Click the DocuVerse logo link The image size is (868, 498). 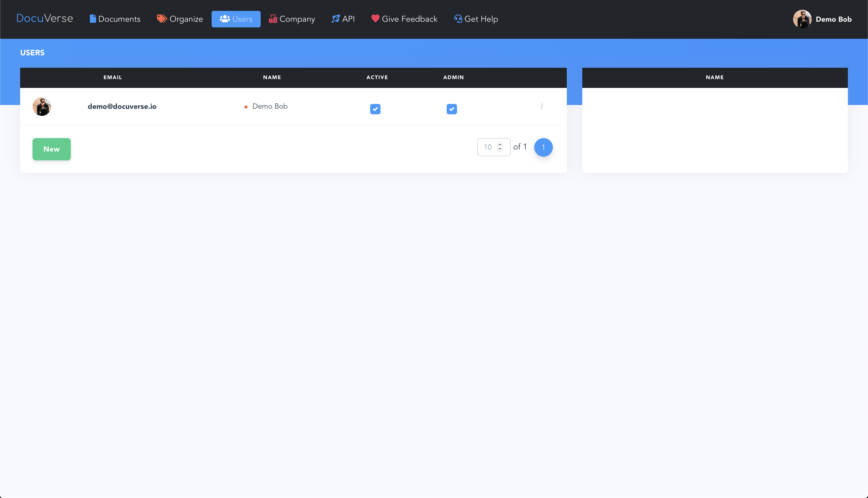tap(45, 18)
